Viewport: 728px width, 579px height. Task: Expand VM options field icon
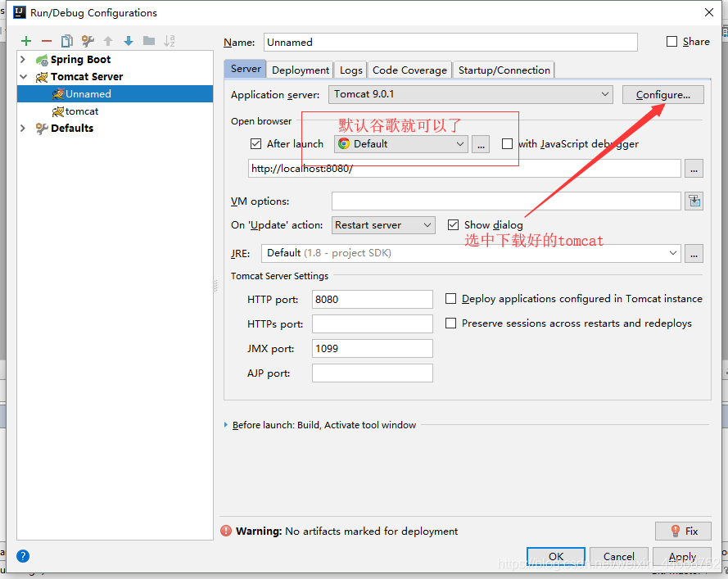click(694, 201)
